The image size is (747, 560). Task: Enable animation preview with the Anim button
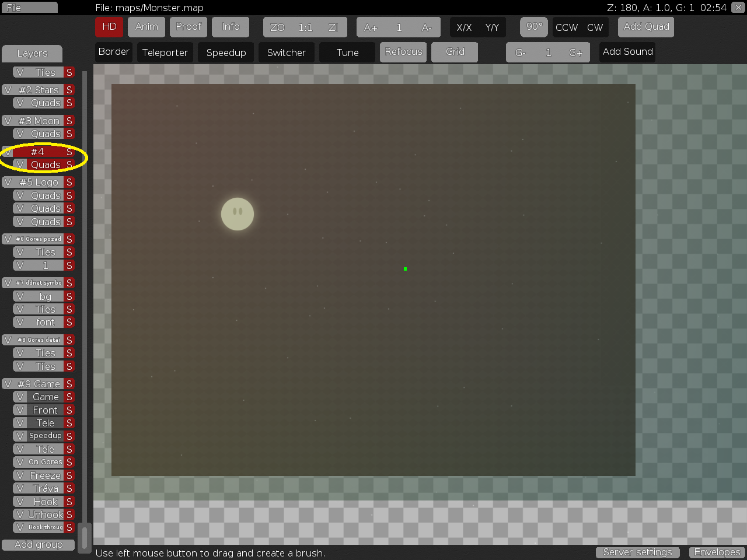146,27
